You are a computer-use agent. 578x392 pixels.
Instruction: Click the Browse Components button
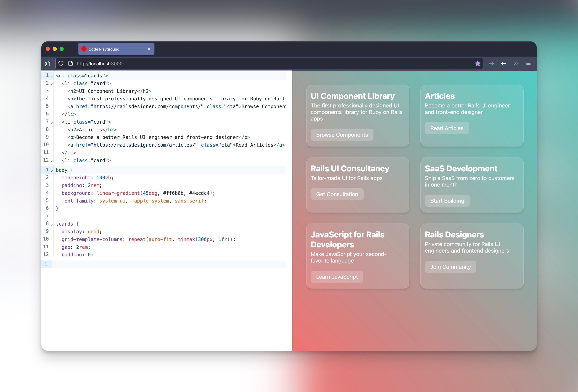[342, 135]
